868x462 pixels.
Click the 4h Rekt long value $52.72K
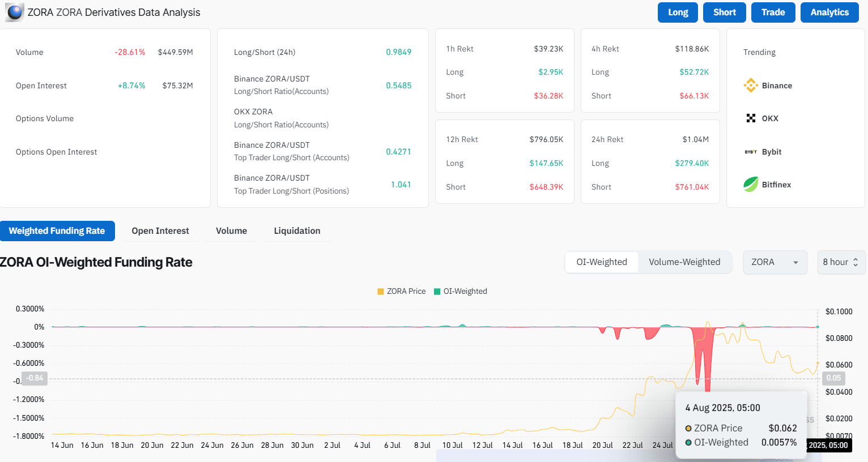pyautogui.click(x=694, y=72)
